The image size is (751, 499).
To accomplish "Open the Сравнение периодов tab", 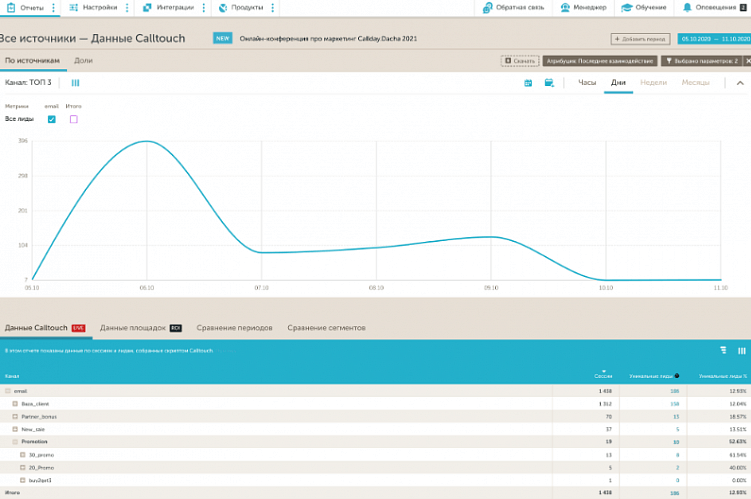I will pos(234,328).
